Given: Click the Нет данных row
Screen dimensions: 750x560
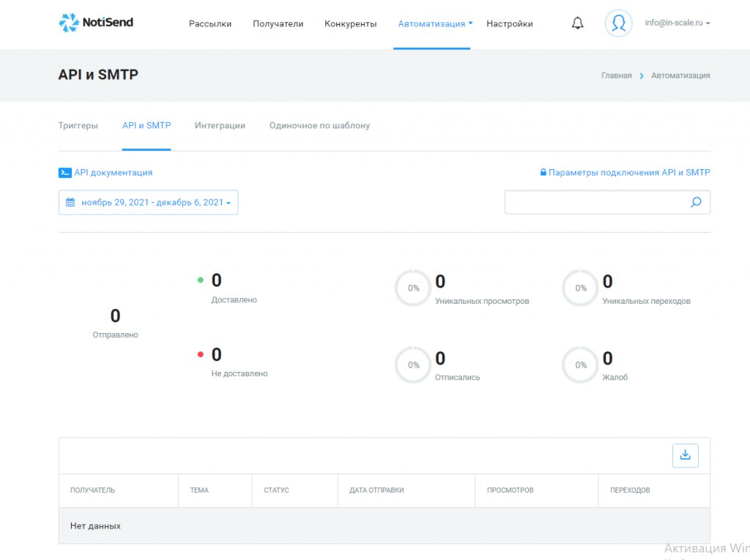Looking at the screenshot, I should tap(384, 526).
